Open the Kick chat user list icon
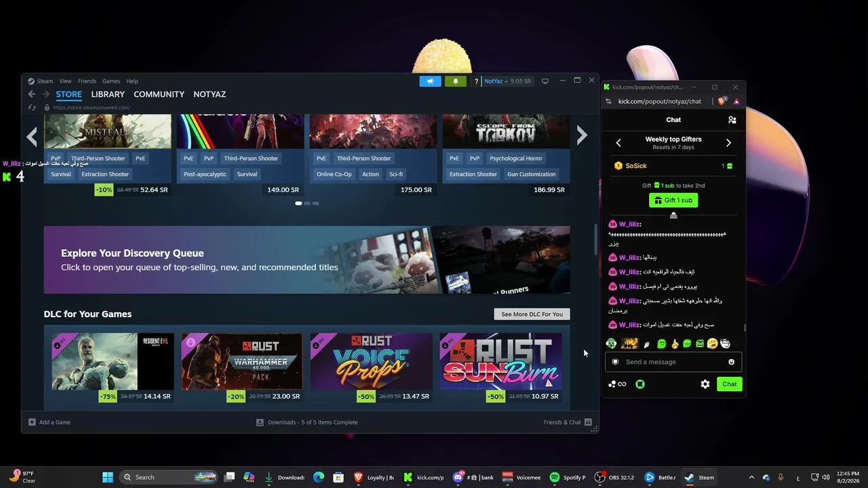Viewport: 868px width, 488px height. coord(732,120)
